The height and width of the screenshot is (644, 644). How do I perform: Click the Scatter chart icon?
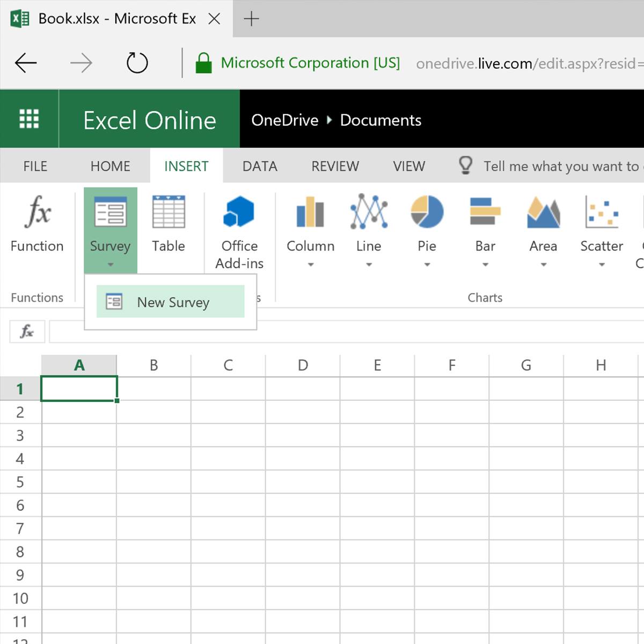click(x=602, y=212)
